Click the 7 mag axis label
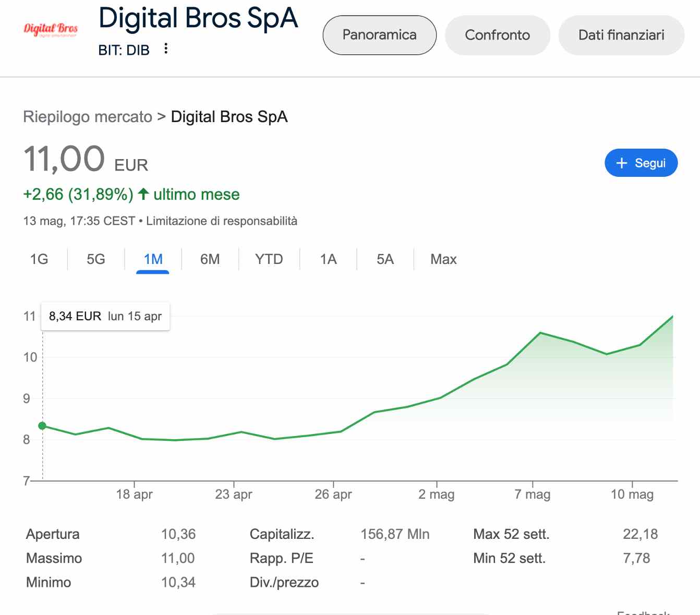 pos(533,494)
